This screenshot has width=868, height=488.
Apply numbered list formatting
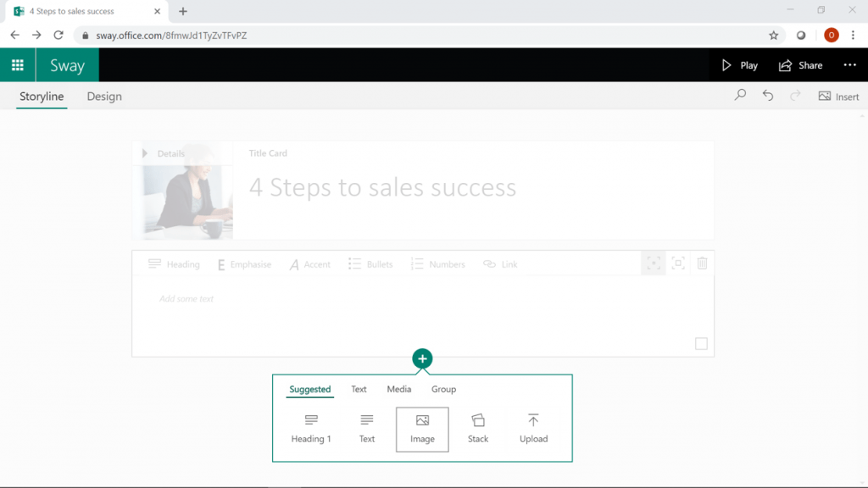coord(438,263)
